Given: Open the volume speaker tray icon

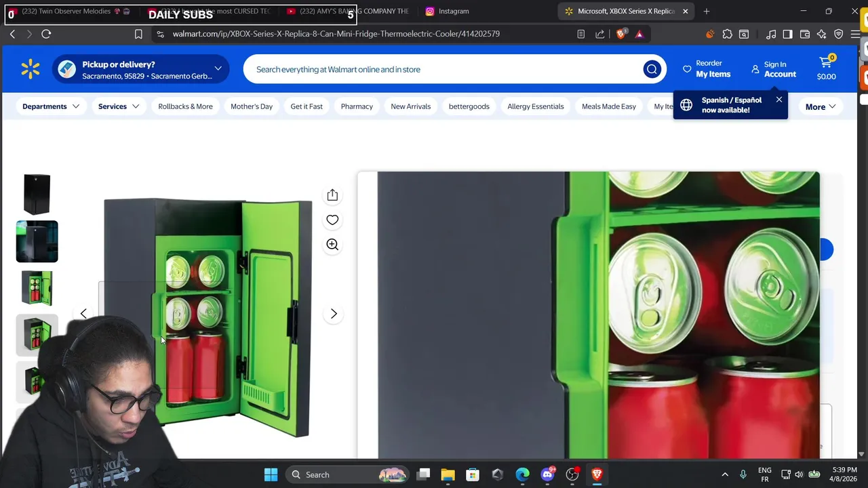Looking at the screenshot, I should pos(800,474).
